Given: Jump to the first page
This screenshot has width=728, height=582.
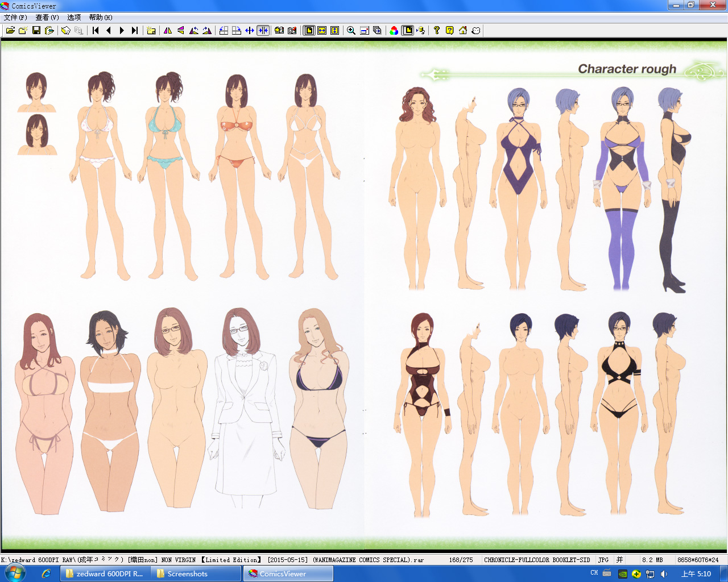Looking at the screenshot, I should coord(96,31).
